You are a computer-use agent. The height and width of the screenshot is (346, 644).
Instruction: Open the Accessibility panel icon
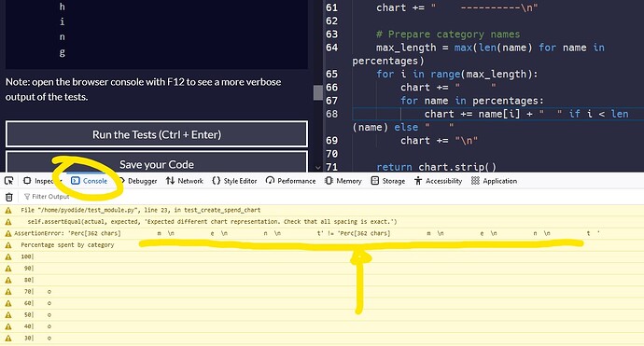tap(418, 181)
